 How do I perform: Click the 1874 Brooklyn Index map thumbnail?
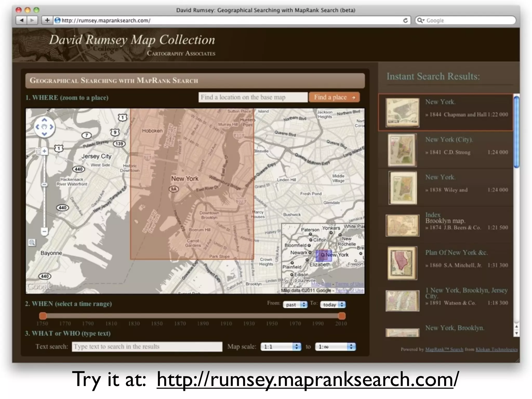(402, 225)
